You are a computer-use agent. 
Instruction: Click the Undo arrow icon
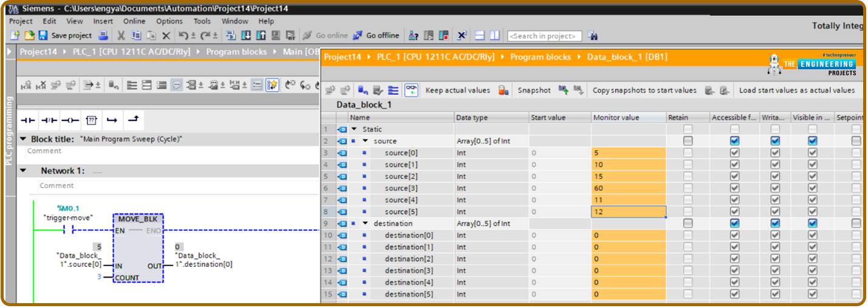[183, 35]
